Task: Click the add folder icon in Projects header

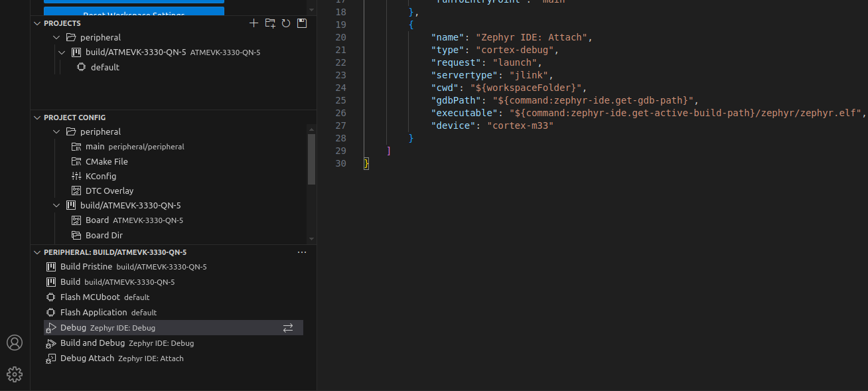Action: [269, 23]
